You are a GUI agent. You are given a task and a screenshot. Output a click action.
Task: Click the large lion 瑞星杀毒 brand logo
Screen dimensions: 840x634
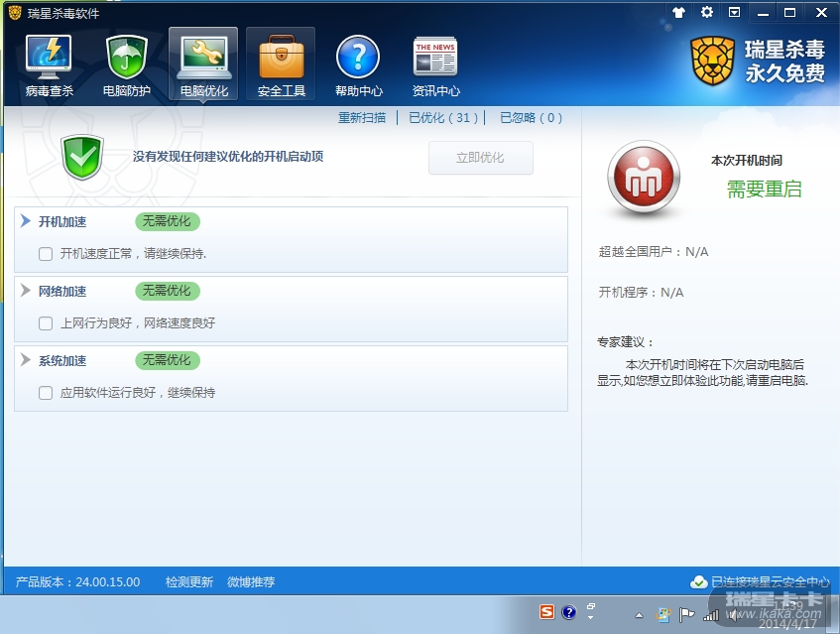click(x=711, y=61)
